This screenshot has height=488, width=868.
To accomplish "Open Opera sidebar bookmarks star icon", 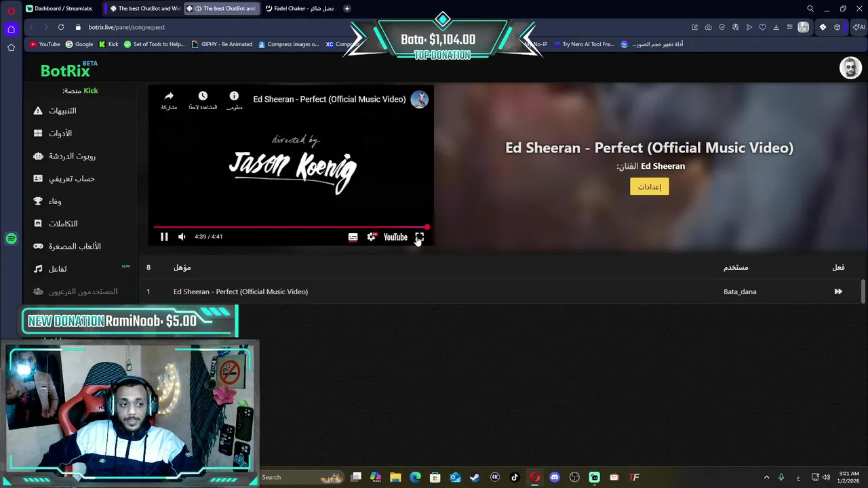I will point(11,47).
